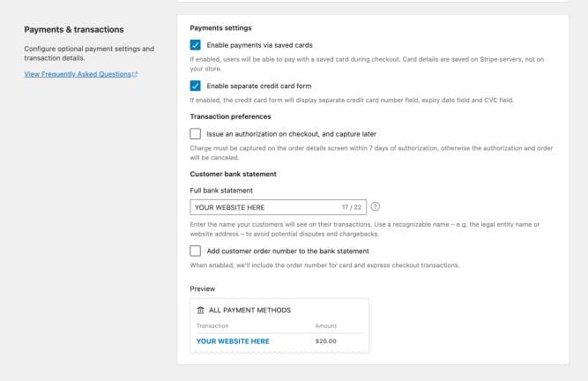The image size is (588, 381).
Task: Click the $20.00 amount in preview
Action: [326, 341]
